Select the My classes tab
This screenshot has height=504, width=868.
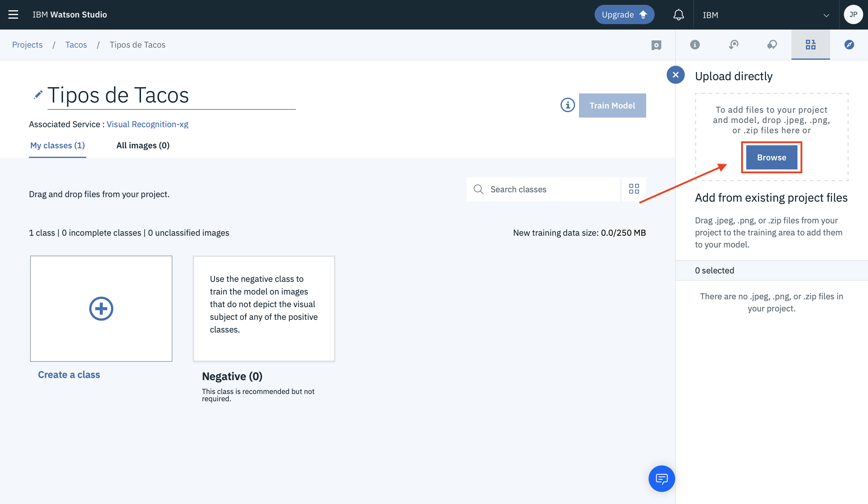[57, 145]
